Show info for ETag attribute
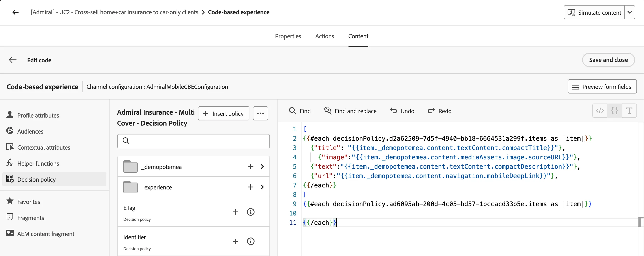The width and height of the screenshot is (644, 256). [x=251, y=212]
